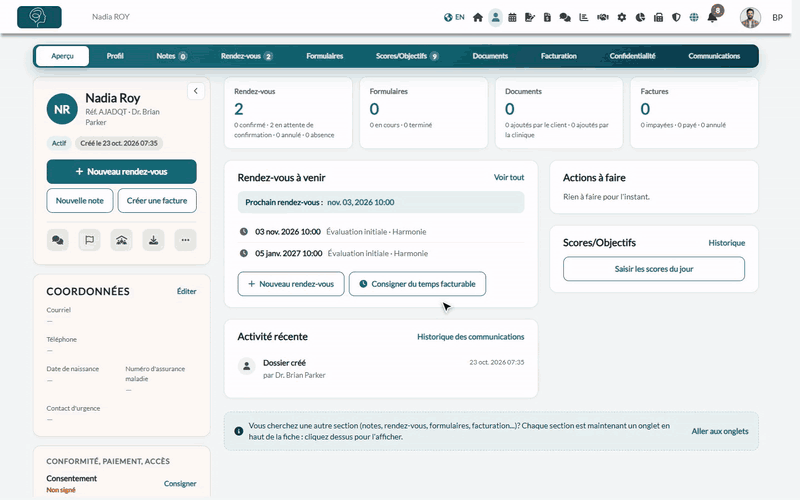Select the 05 janv. 2027 10:00 appointment row
Viewport: 800px width, 500px height.
coord(381,253)
